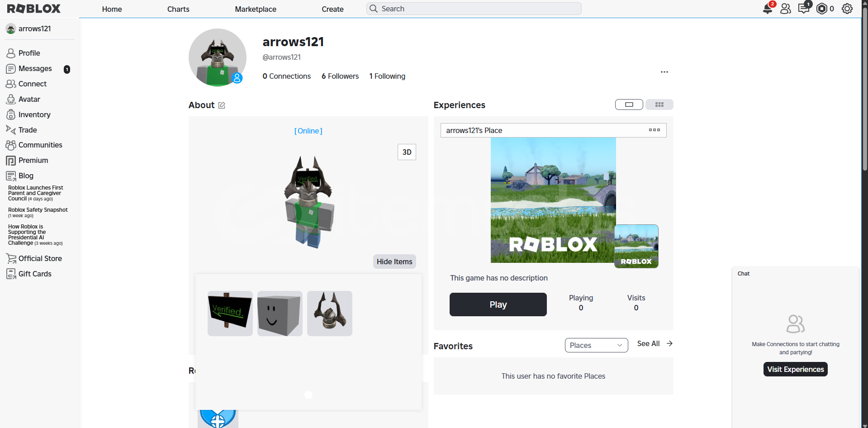Image resolution: width=868 pixels, height=428 pixels.
Task: Switch Experiences to slideshow view
Action: click(x=629, y=105)
